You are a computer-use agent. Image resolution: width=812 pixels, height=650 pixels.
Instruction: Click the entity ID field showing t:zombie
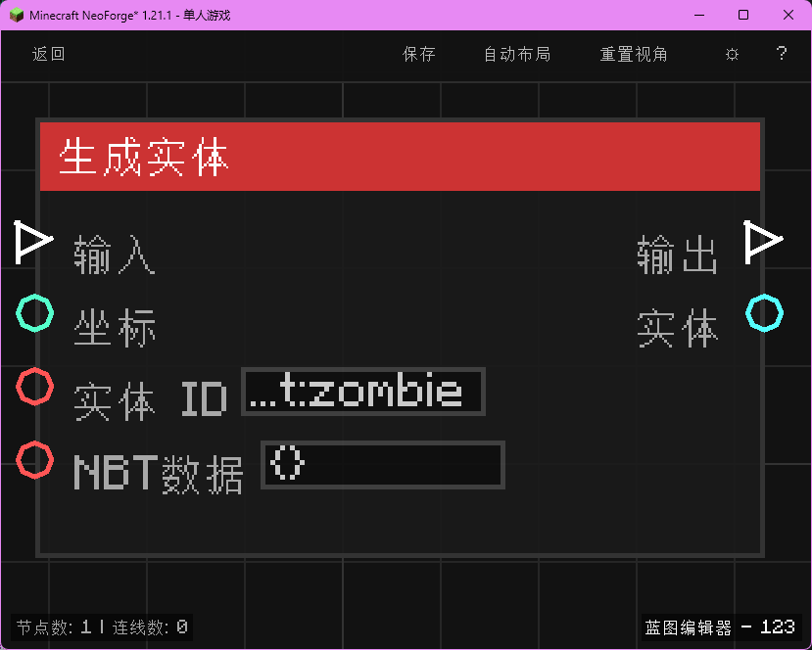(362, 392)
